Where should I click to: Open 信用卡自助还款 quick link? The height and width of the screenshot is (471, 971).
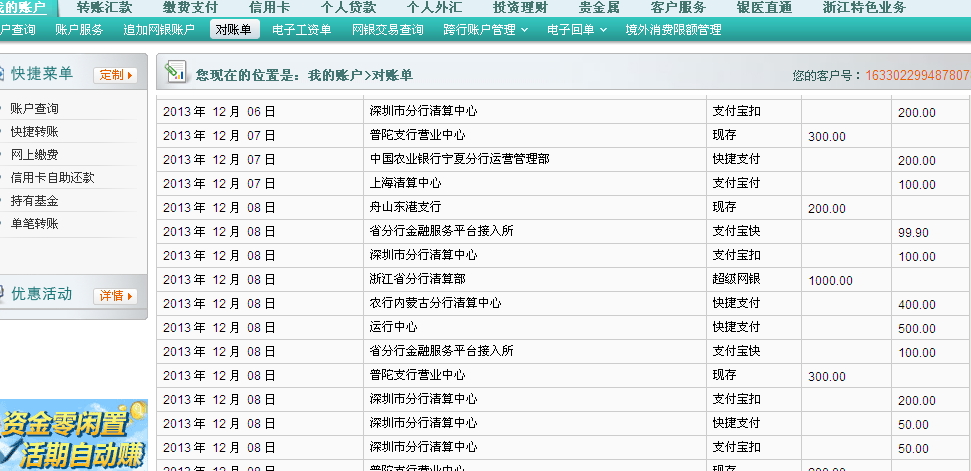(x=52, y=177)
